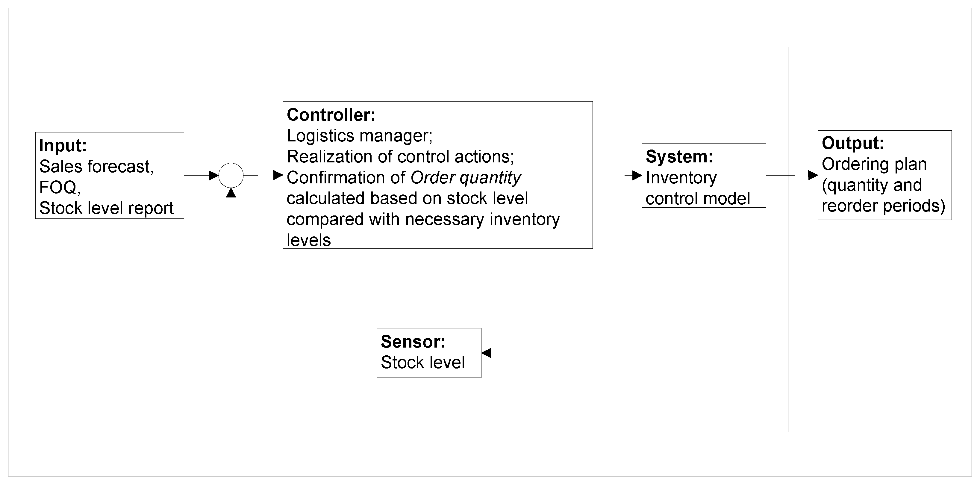Click the arrowhead pointing into the Output box

point(813,175)
